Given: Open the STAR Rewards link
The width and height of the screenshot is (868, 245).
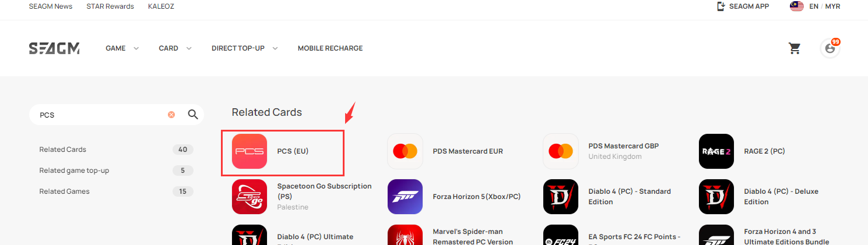Looking at the screenshot, I should click(110, 6).
